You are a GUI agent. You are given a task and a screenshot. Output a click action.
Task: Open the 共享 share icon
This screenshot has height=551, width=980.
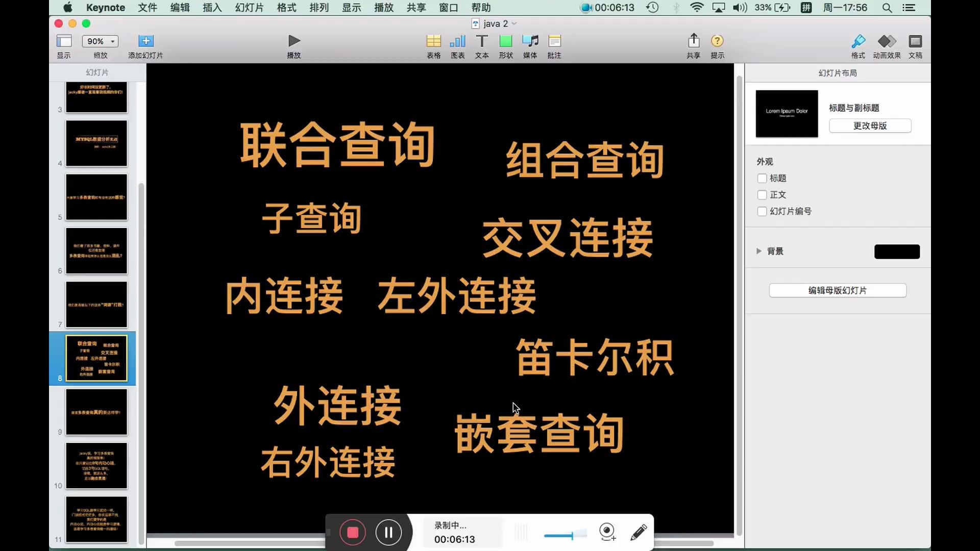click(693, 40)
